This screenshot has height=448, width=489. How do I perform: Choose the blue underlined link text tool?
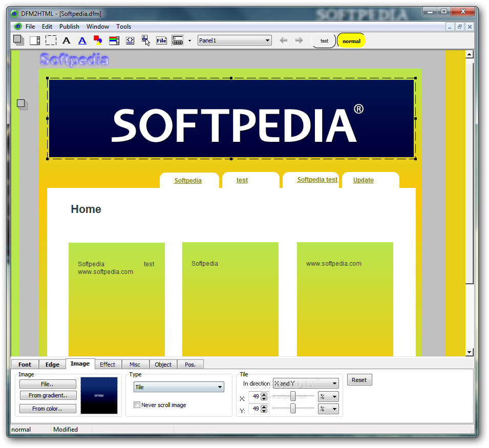pyautogui.click(x=82, y=41)
